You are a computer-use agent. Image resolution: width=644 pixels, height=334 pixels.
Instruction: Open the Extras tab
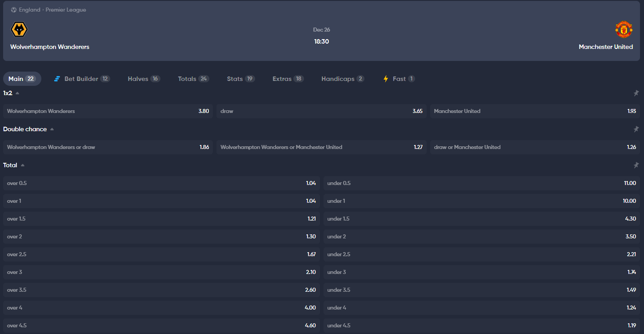tap(288, 79)
